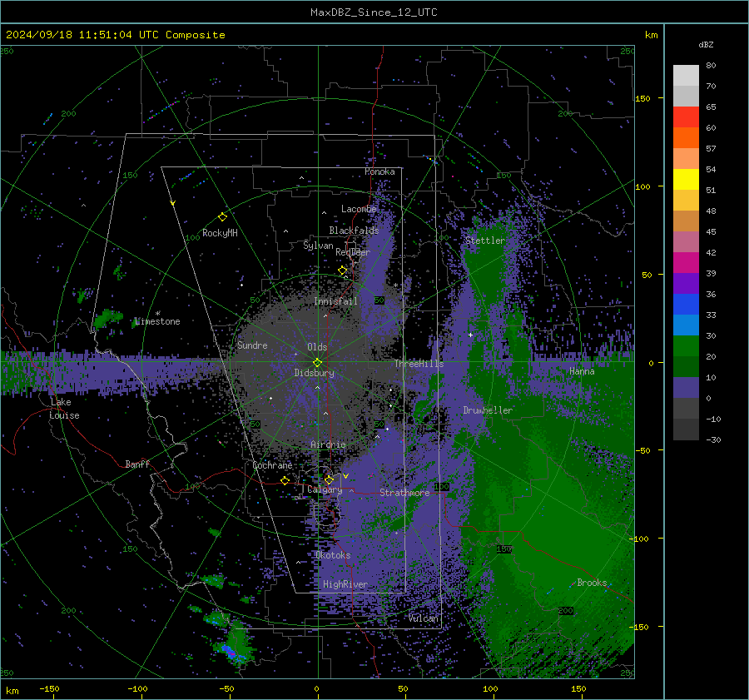Click the km unit label at top right
The height and width of the screenshot is (700, 749).
point(651,35)
